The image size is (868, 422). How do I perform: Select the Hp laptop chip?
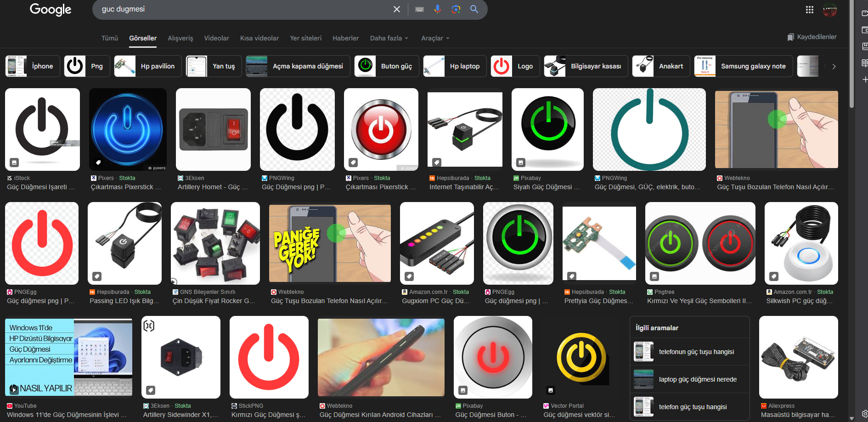(x=455, y=66)
